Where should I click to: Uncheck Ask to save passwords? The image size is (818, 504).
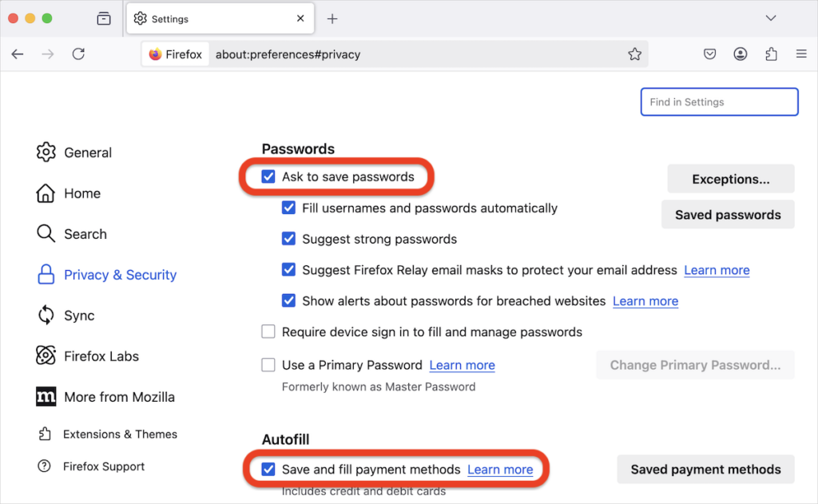pos(268,177)
